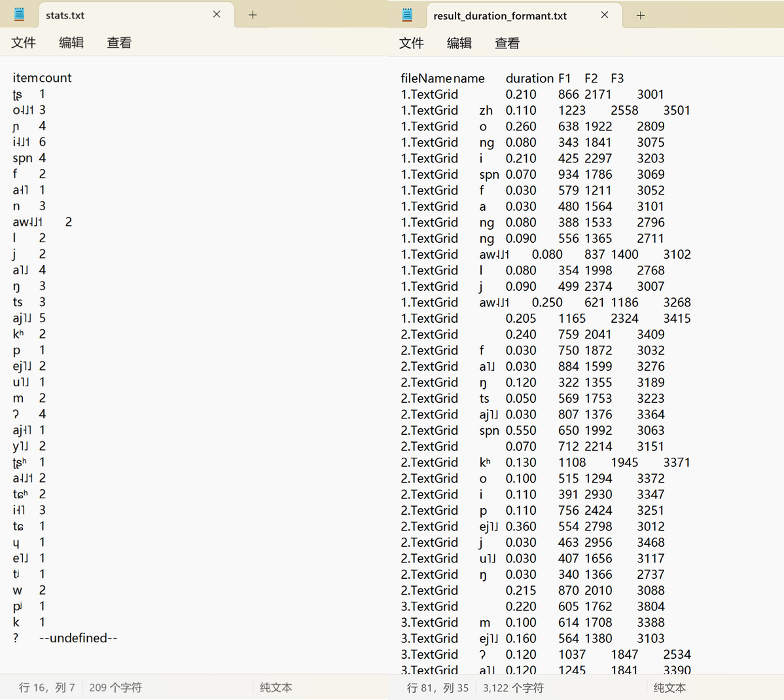Add a new tab next to result_duration_formant.txt
The image size is (784, 700).
[641, 16]
